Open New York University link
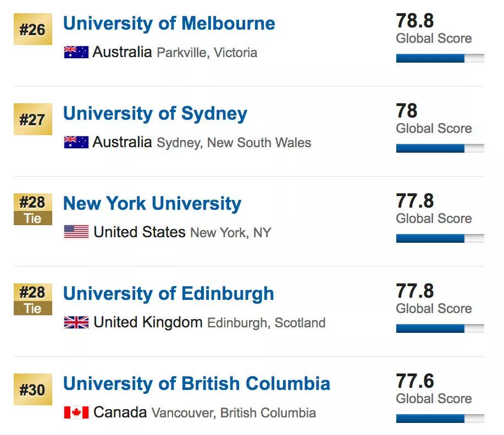This screenshot has height=435, width=504. [152, 204]
